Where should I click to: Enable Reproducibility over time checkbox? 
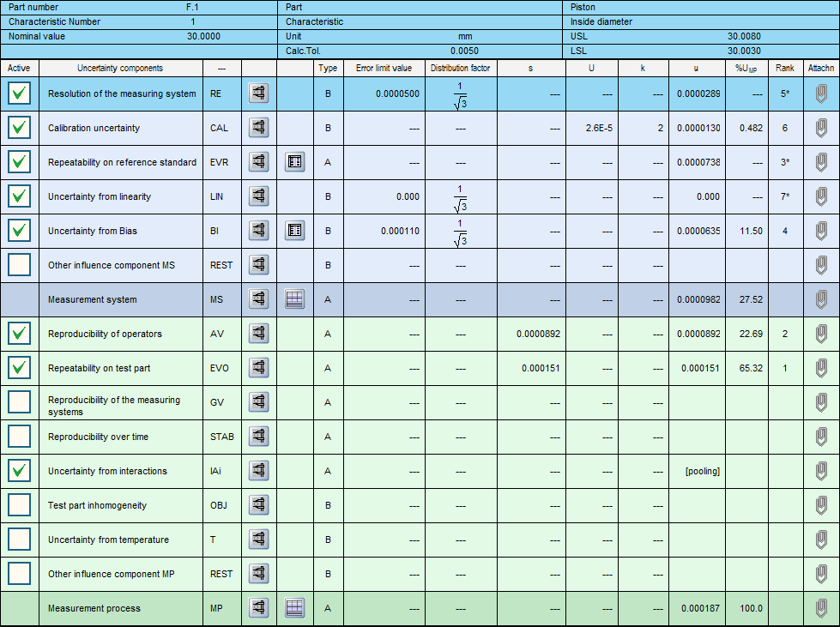19,436
